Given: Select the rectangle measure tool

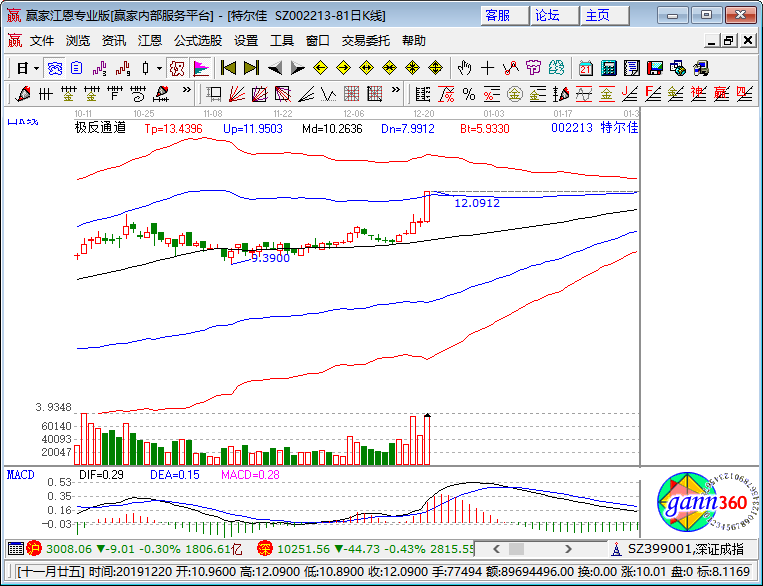Looking at the screenshot, I should (x=214, y=94).
